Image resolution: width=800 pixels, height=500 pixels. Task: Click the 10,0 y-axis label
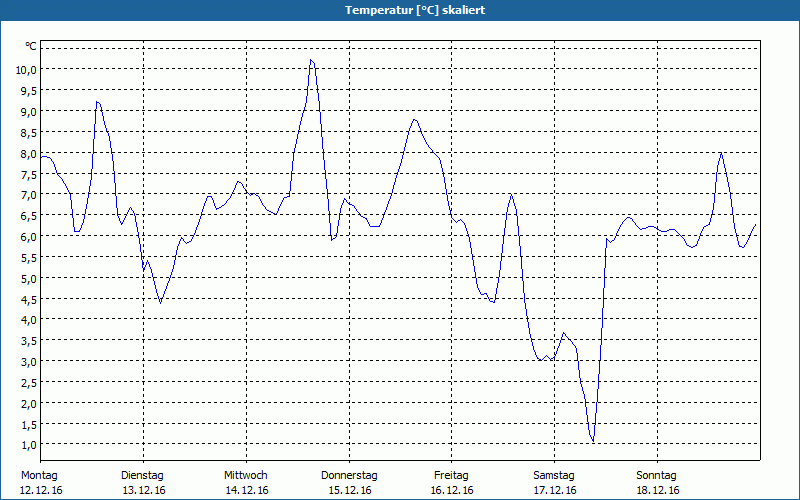coord(25,69)
